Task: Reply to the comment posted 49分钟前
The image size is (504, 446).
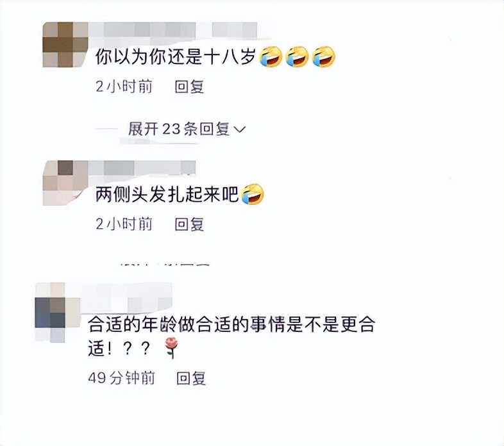Action: (191, 378)
